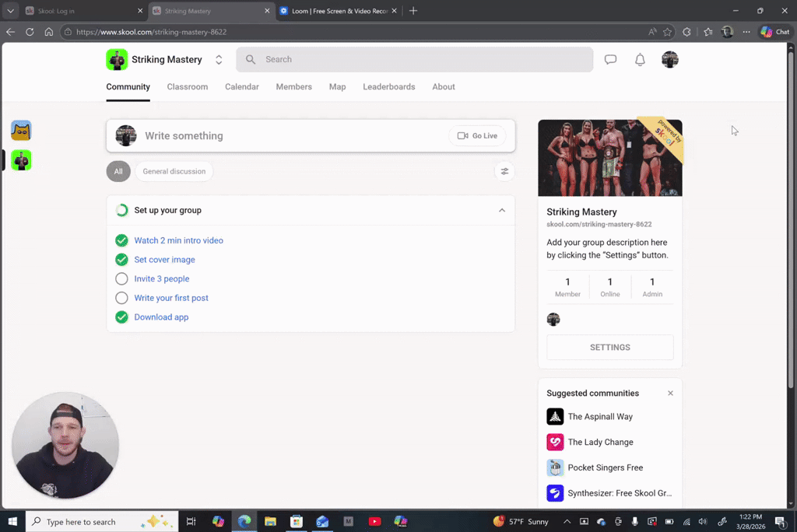Go back with the browser back arrow
797x532 pixels.
click(10, 32)
